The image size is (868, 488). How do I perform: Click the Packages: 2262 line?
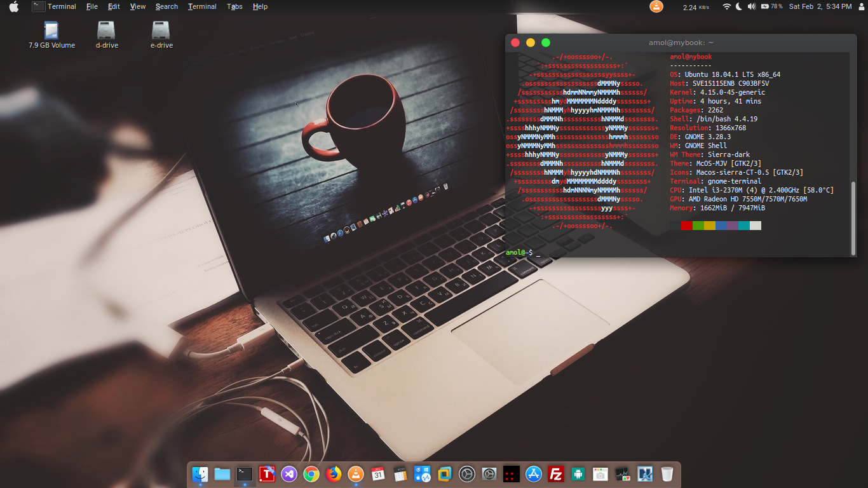coord(696,110)
